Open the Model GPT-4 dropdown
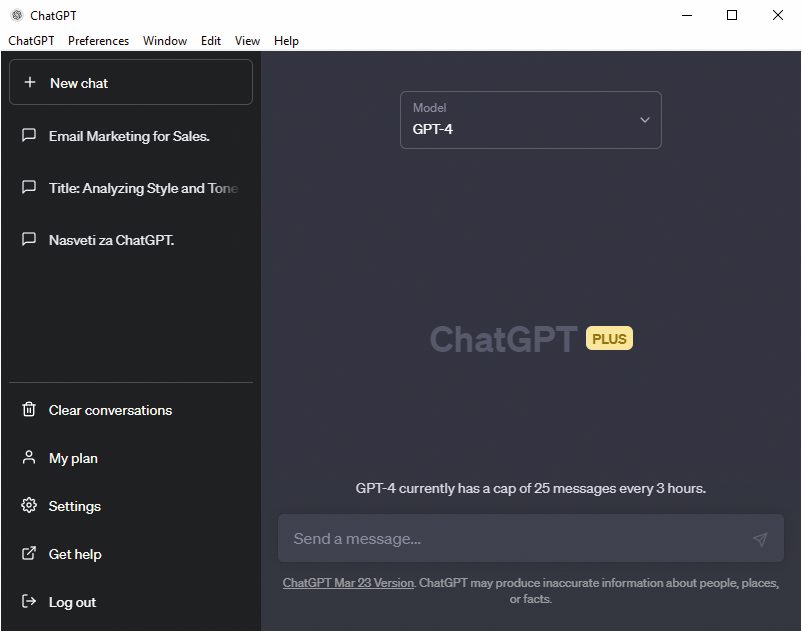 [x=530, y=120]
